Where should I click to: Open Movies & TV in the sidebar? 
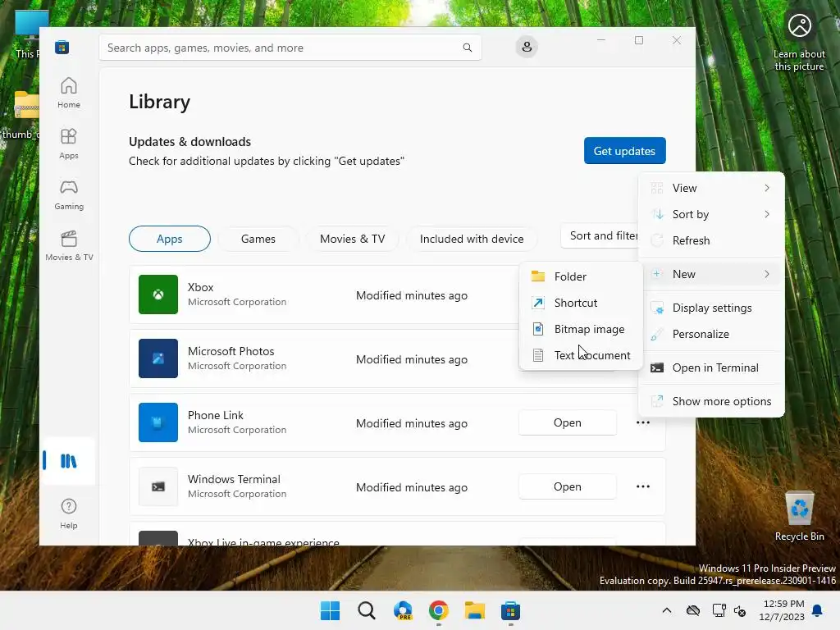69,245
